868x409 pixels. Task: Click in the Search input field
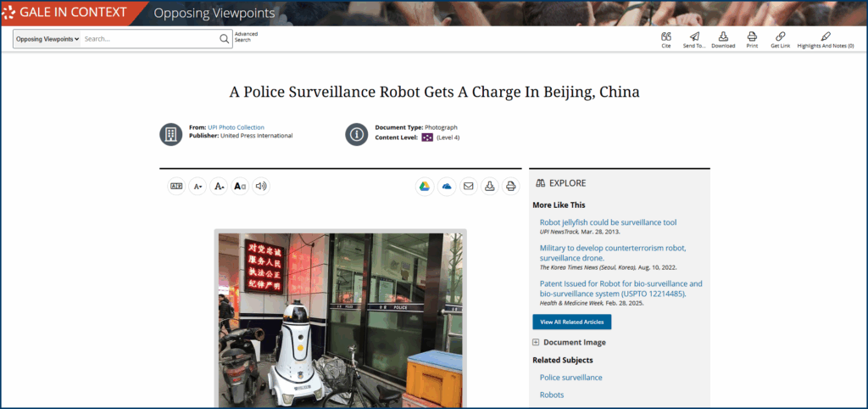pyautogui.click(x=149, y=39)
